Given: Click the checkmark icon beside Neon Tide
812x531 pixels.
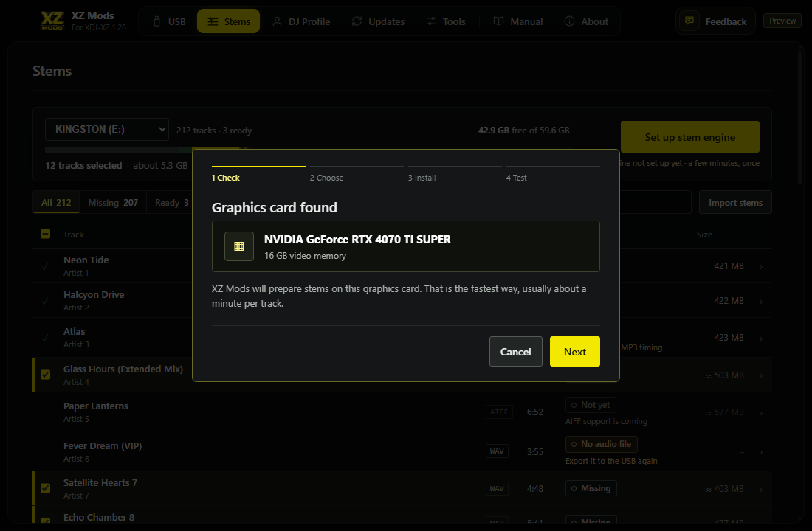Looking at the screenshot, I should click(46, 266).
